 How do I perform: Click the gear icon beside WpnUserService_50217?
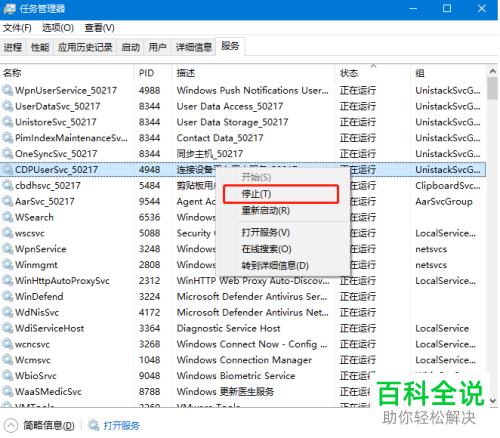[7, 90]
